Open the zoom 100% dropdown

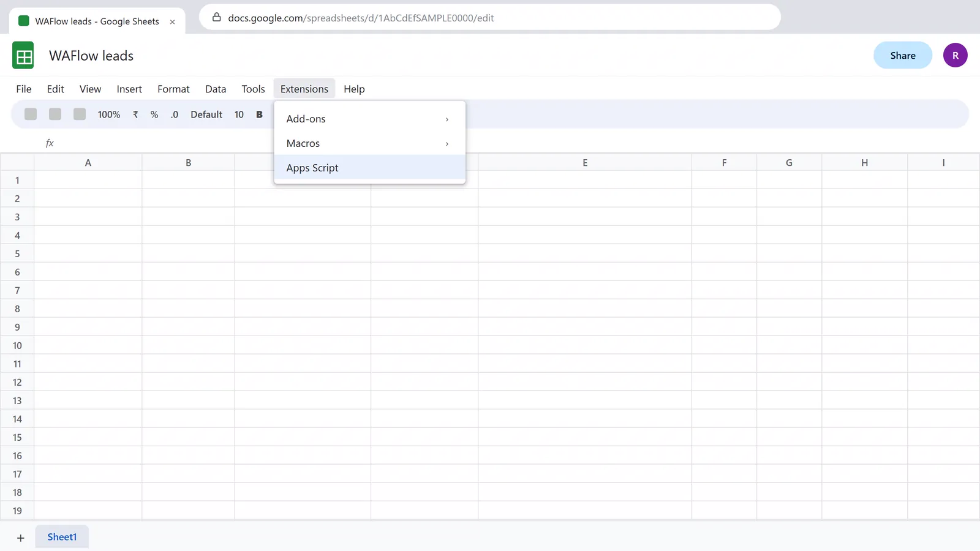pyautogui.click(x=109, y=114)
